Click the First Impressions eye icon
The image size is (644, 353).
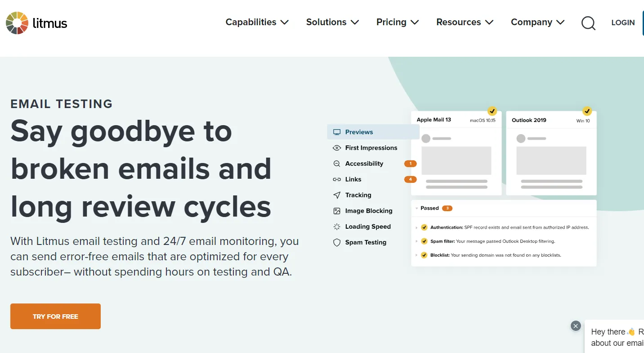coord(337,148)
